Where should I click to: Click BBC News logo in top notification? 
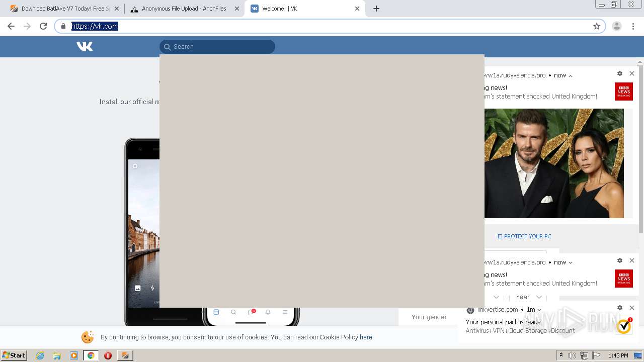624,92
